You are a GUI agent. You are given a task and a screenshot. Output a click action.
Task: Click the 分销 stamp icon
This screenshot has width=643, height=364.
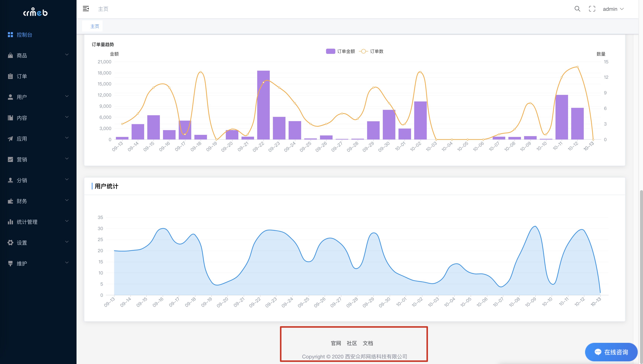pos(10,180)
